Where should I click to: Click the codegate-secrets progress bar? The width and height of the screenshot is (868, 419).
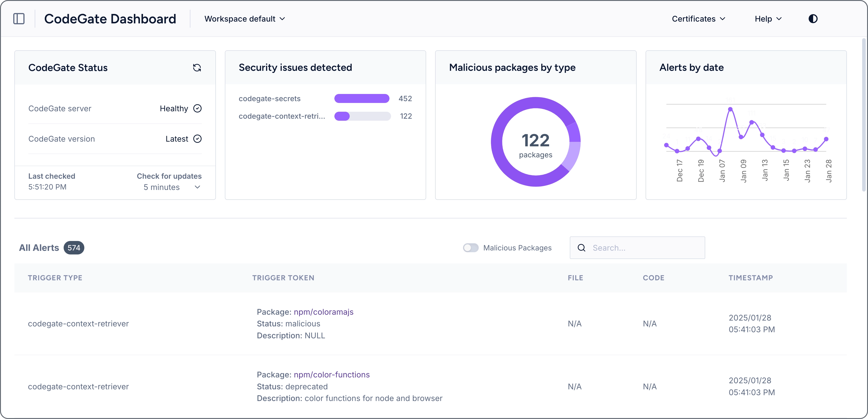pos(362,98)
